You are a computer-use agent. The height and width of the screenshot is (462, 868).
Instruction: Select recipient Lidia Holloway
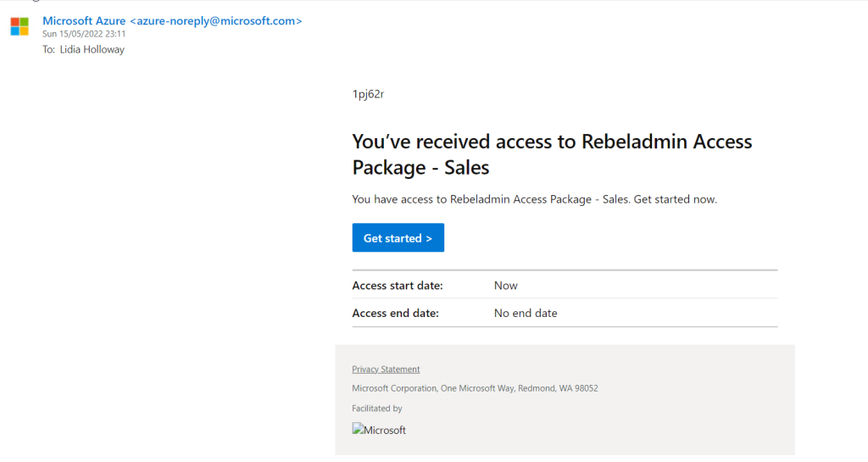[x=92, y=49]
